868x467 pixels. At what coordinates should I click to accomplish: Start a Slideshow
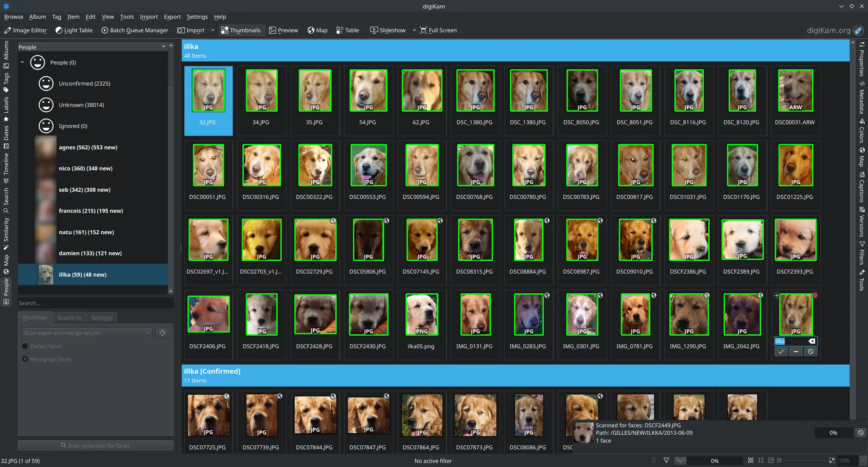click(x=388, y=30)
